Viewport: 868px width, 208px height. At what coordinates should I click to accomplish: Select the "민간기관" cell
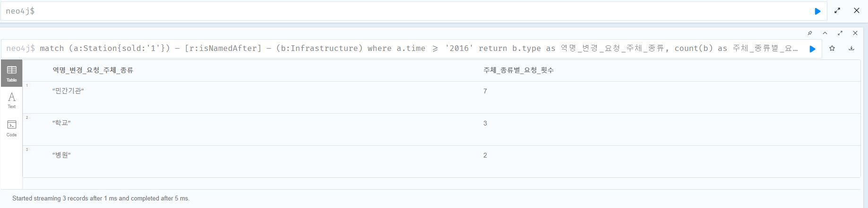click(x=68, y=91)
